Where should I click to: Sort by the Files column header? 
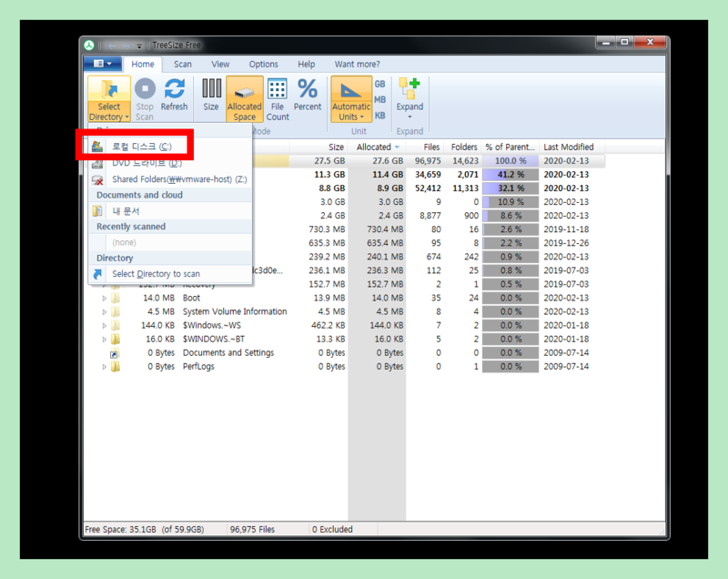click(x=425, y=147)
